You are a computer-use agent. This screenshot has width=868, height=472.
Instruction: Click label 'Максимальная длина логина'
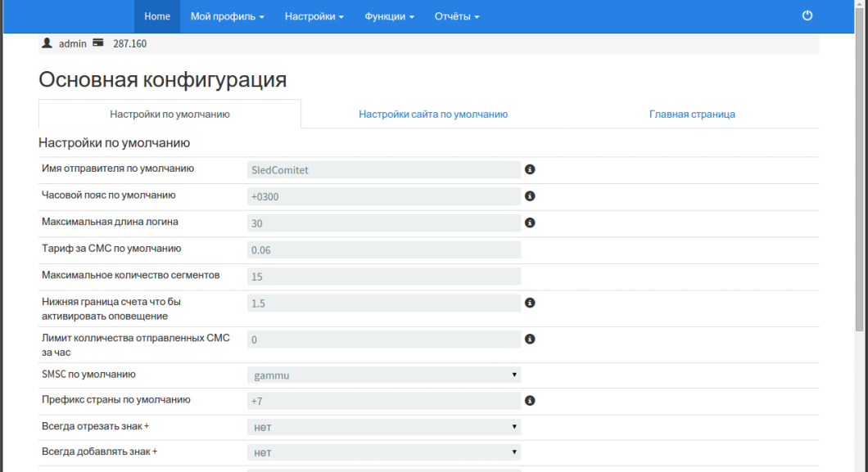110,221
